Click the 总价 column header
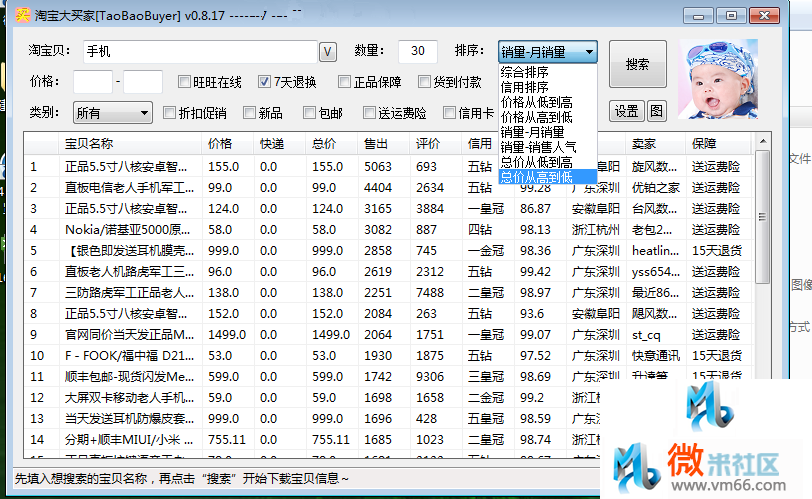The height and width of the screenshot is (499, 812). point(331,143)
